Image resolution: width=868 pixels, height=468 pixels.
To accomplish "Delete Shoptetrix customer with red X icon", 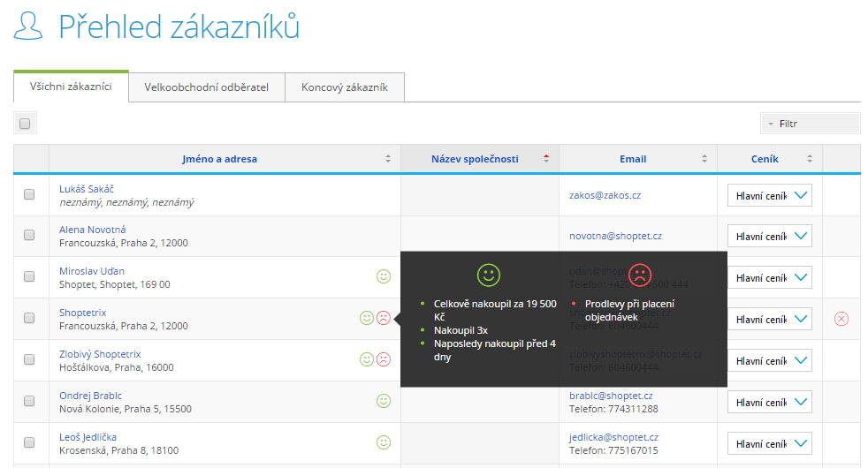I will pos(841,319).
